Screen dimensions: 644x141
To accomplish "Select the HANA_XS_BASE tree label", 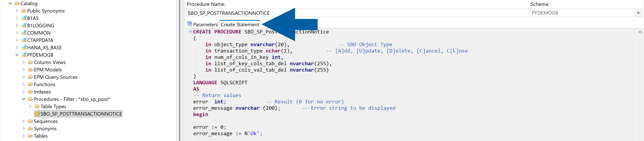I will pos(45,48).
